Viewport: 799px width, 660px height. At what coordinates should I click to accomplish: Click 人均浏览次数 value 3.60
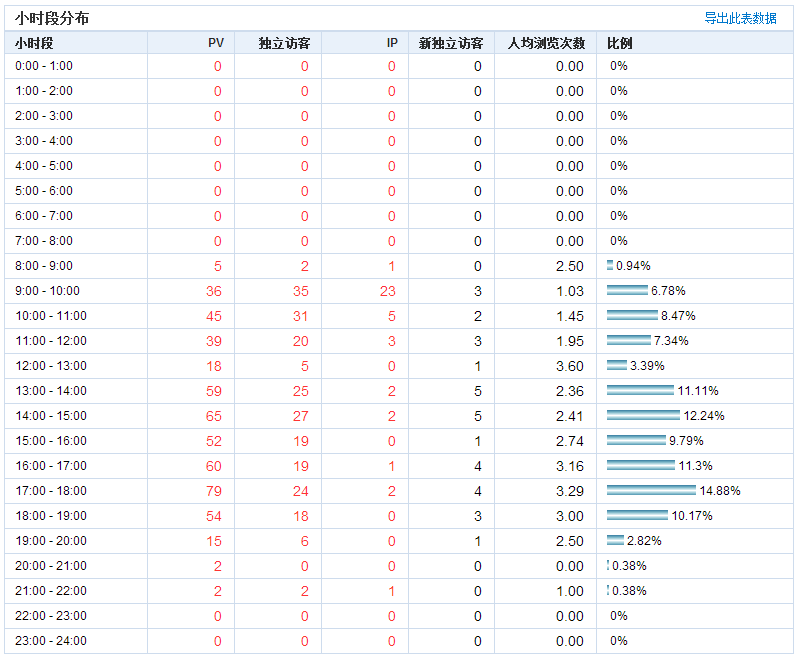tap(570, 366)
